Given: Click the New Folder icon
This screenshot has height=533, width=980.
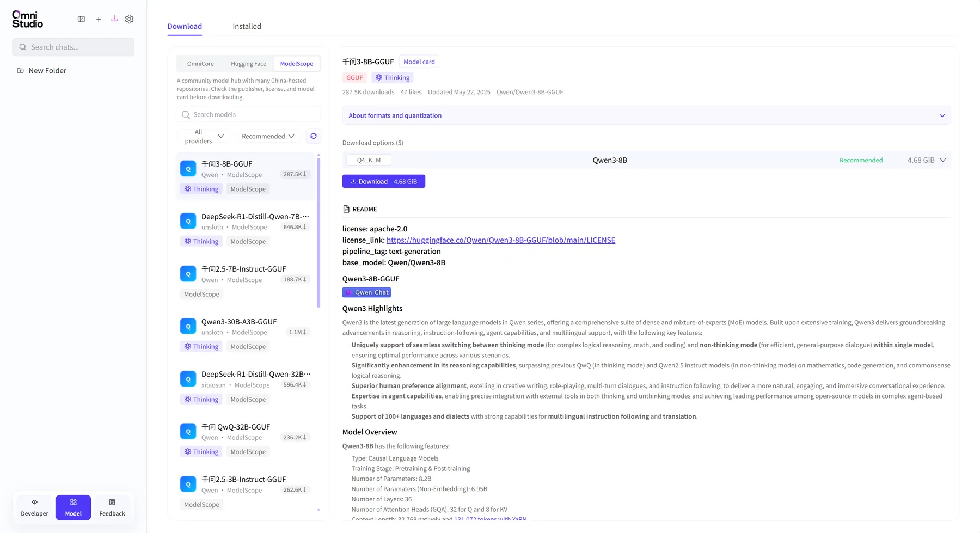Looking at the screenshot, I should [x=20, y=71].
